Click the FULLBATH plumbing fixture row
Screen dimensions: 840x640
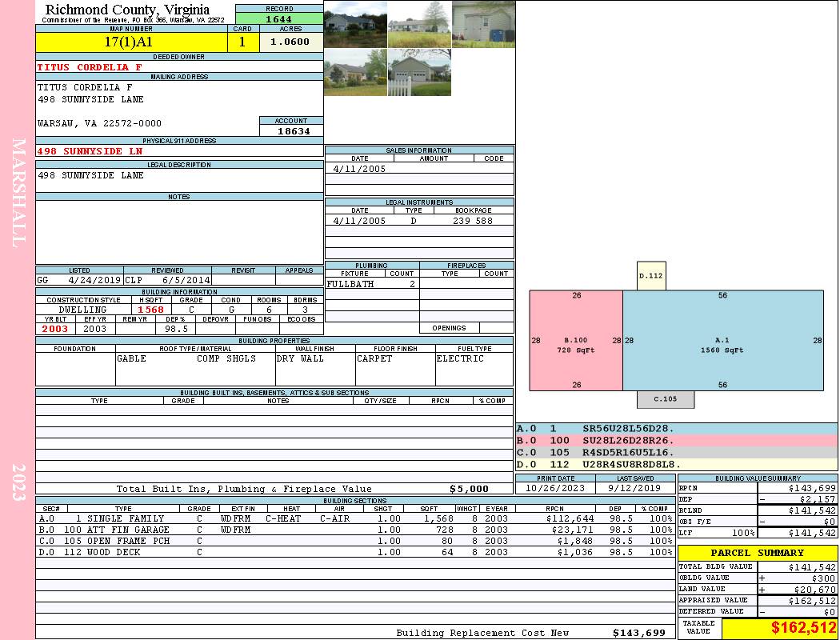[x=372, y=284]
